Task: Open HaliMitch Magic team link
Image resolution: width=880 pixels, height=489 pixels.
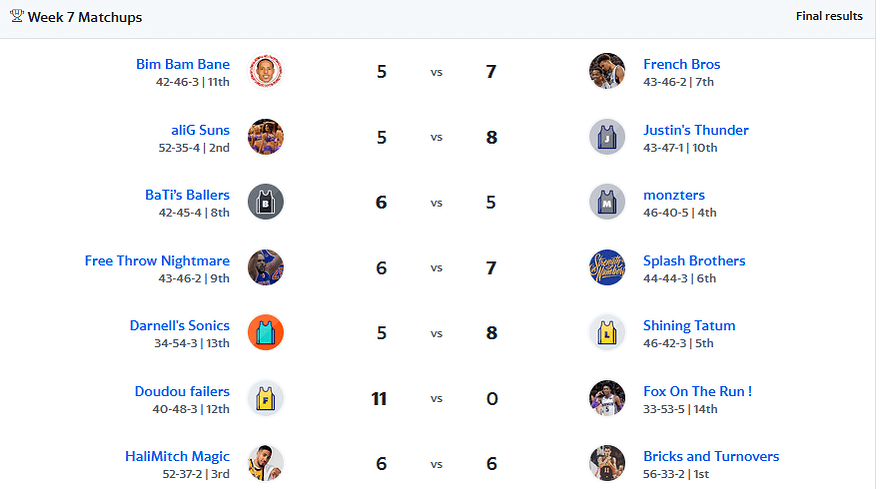Action: pyautogui.click(x=177, y=456)
